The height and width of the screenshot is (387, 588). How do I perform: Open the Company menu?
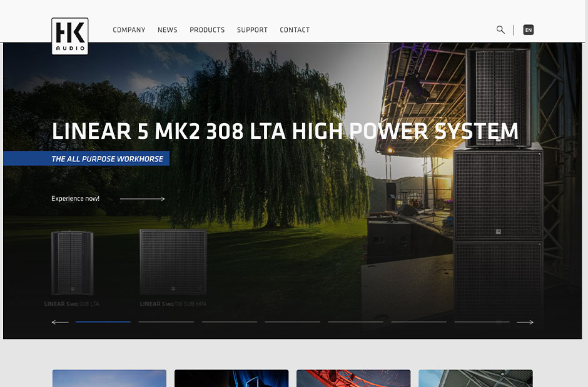click(129, 30)
